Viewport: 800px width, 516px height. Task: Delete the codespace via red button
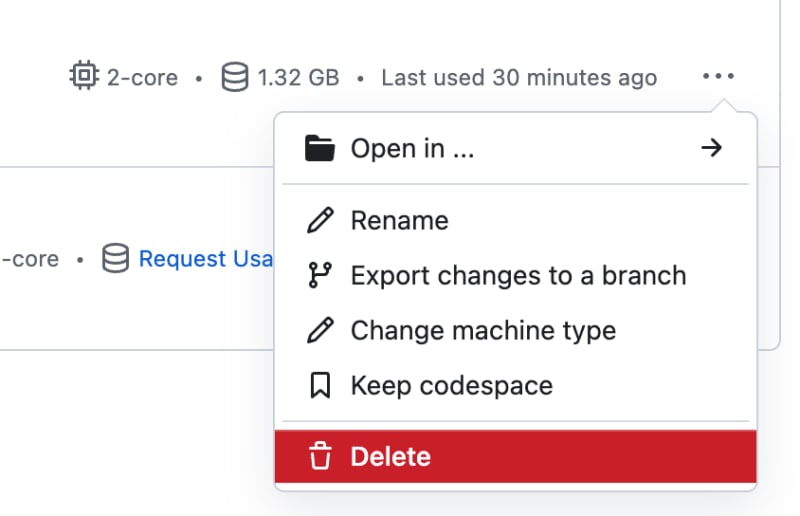515,456
